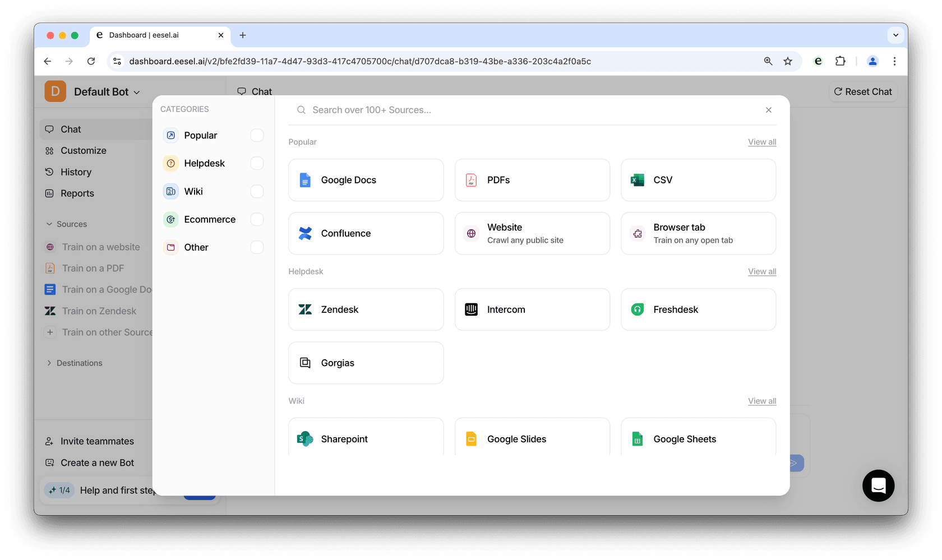
Task: Select the Intercom source icon
Action: [x=471, y=309]
